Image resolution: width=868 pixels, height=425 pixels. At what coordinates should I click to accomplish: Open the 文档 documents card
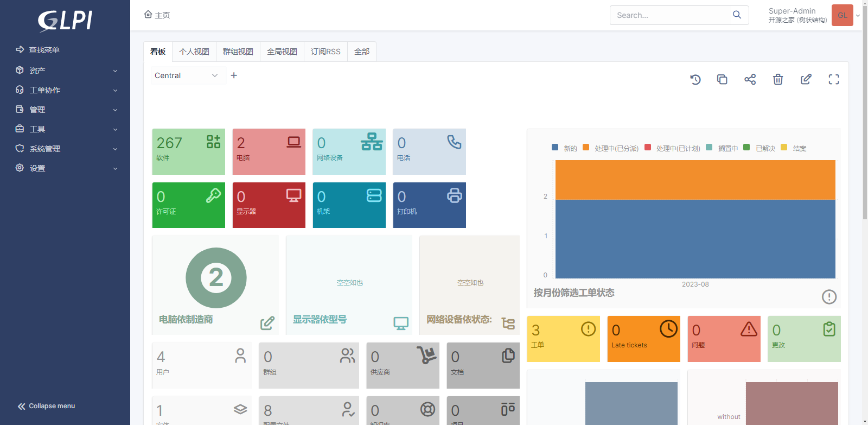point(483,365)
